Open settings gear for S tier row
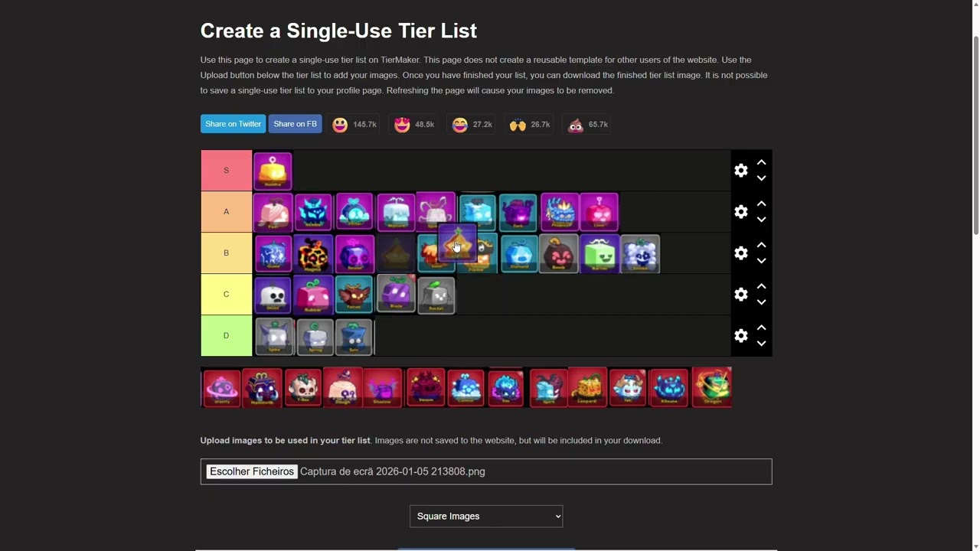The width and height of the screenshot is (980, 551). [x=741, y=171]
